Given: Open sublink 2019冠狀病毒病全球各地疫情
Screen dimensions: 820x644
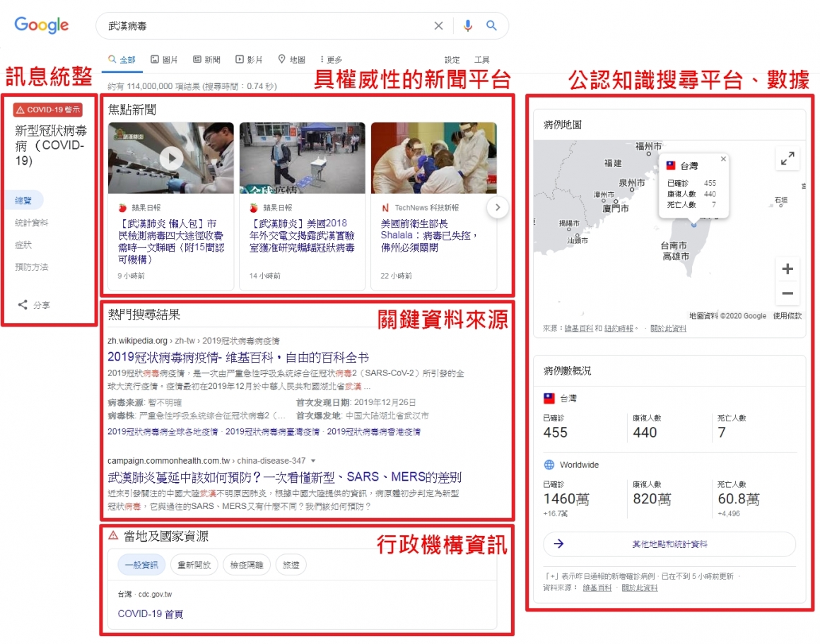Looking at the screenshot, I should 163,432.
